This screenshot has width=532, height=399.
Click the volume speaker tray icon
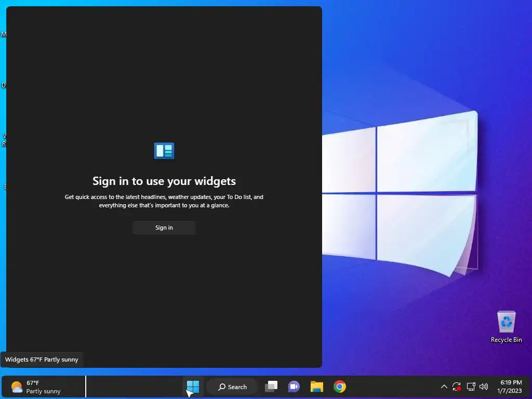[x=484, y=387]
